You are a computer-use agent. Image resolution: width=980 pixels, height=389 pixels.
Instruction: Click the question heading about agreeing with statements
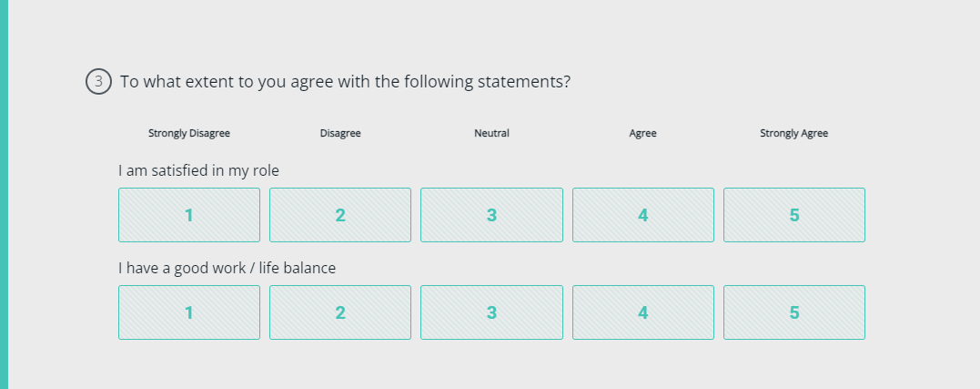(345, 81)
